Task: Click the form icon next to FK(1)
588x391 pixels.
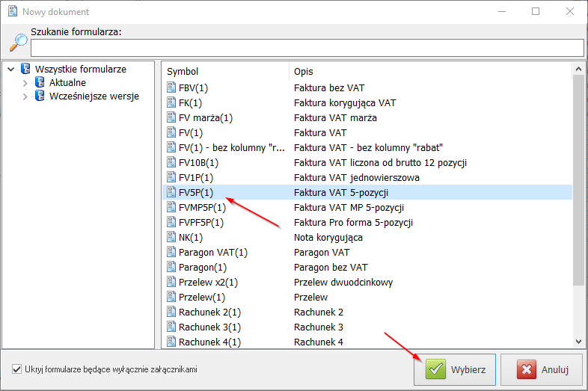Action: tap(171, 102)
